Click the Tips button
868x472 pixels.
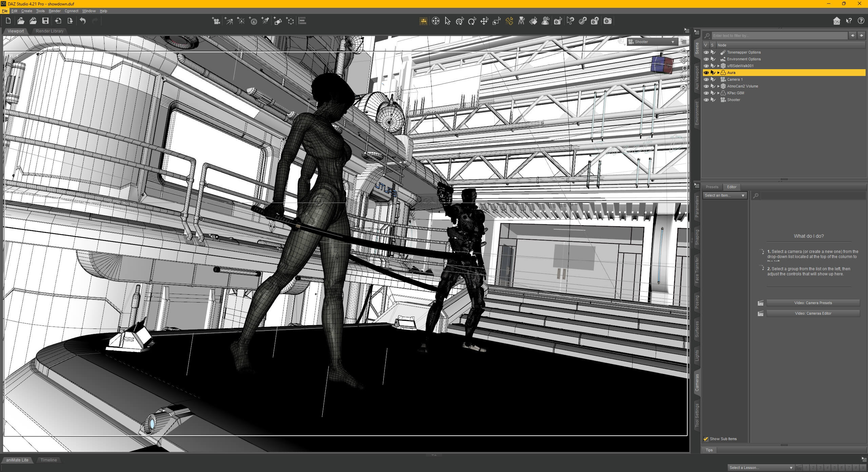(x=709, y=450)
